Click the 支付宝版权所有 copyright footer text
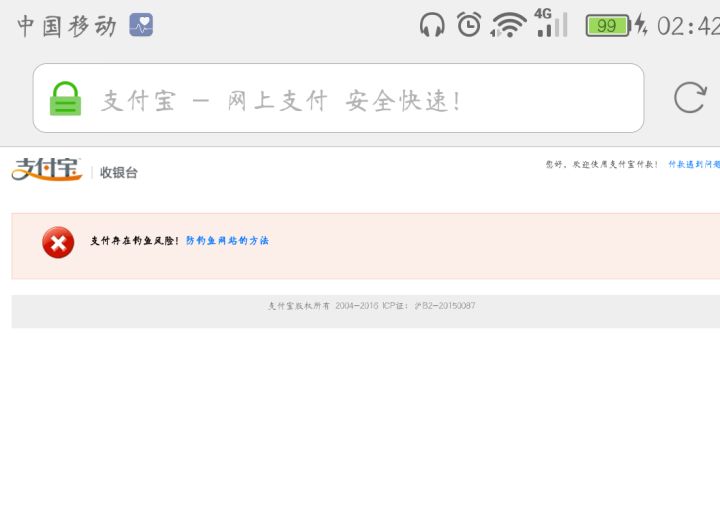This screenshot has width=720, height=530. coord(371,306)
